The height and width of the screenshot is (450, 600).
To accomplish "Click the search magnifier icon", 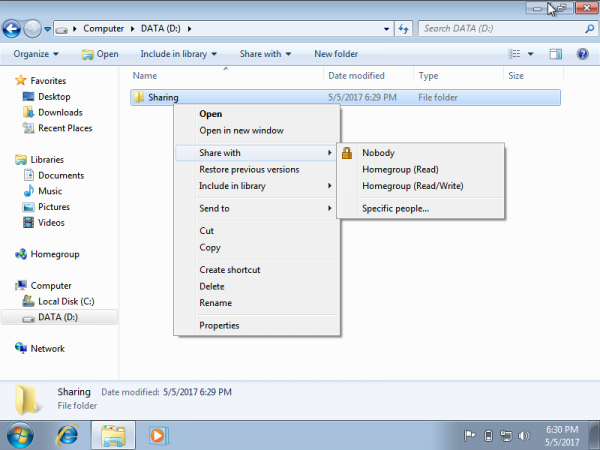I will click(x=590, y=29).
